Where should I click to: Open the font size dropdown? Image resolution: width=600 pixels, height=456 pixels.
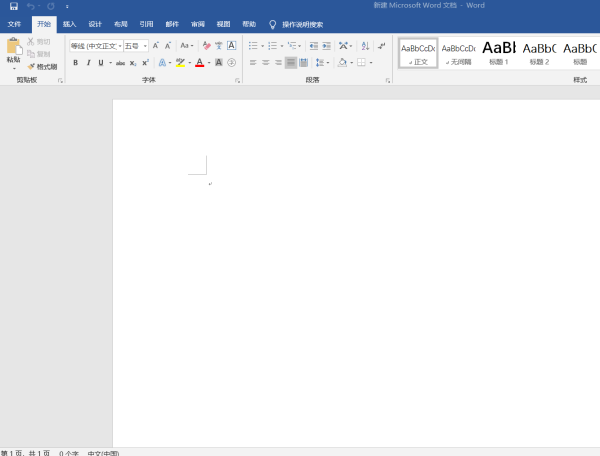click(x=135, y=46)
